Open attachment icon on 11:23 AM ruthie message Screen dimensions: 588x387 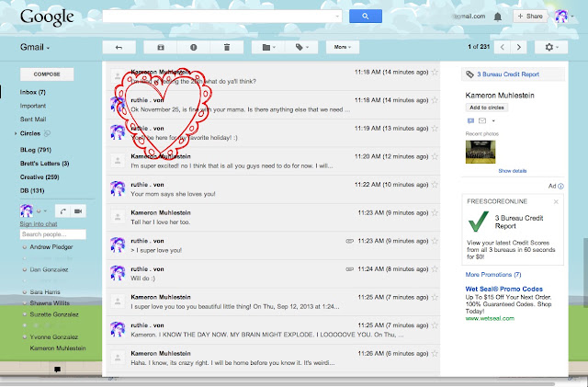click(x=349, y=241)
